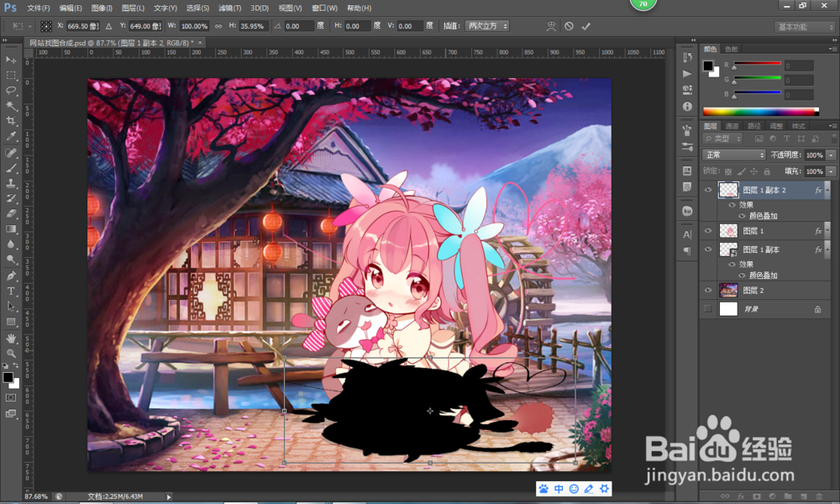
Task: Switch to warp mode icon
Action: coord(551,26)
